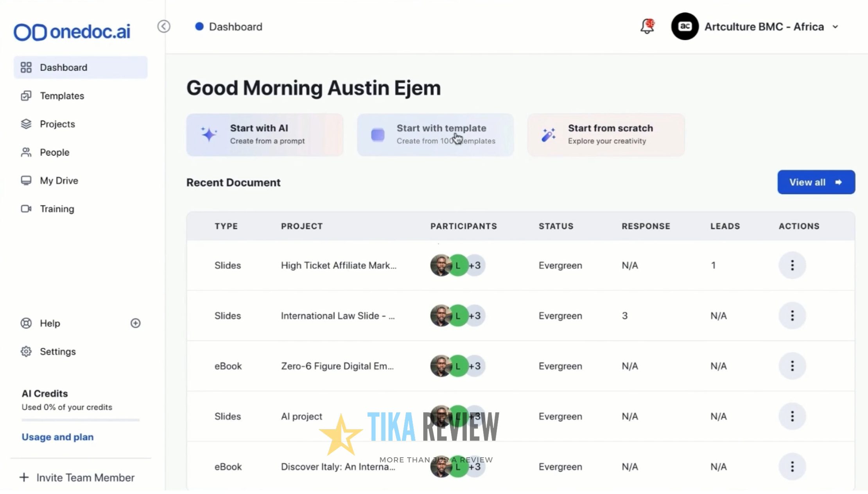Open actions menu for High Ticket Affiliate row

(x=792, y=265)
